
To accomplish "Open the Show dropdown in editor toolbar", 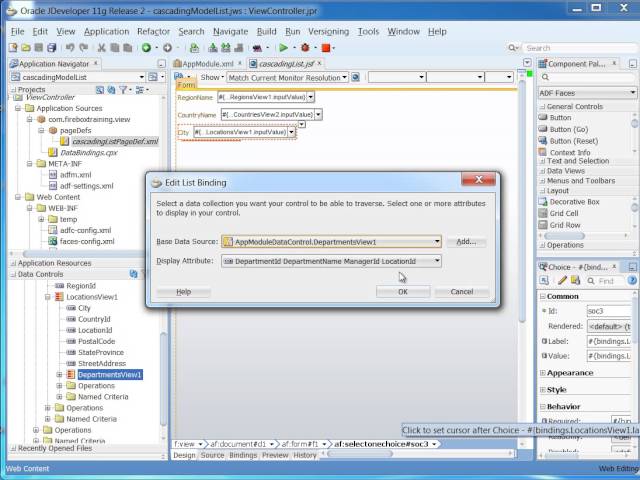I will [x=212, y=77].
